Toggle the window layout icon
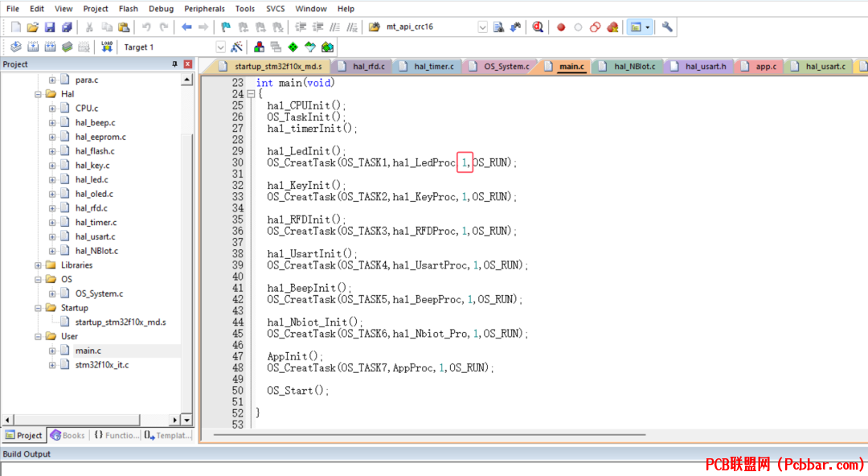The width and height of the screenshot is (868, 476). click(x=636, y=27)
